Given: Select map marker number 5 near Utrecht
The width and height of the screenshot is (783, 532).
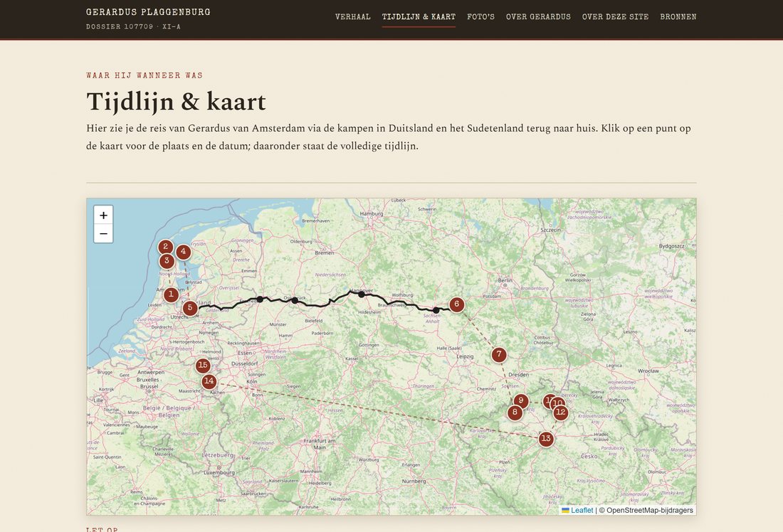Looking at the screenshot, I should coord(190,308).
